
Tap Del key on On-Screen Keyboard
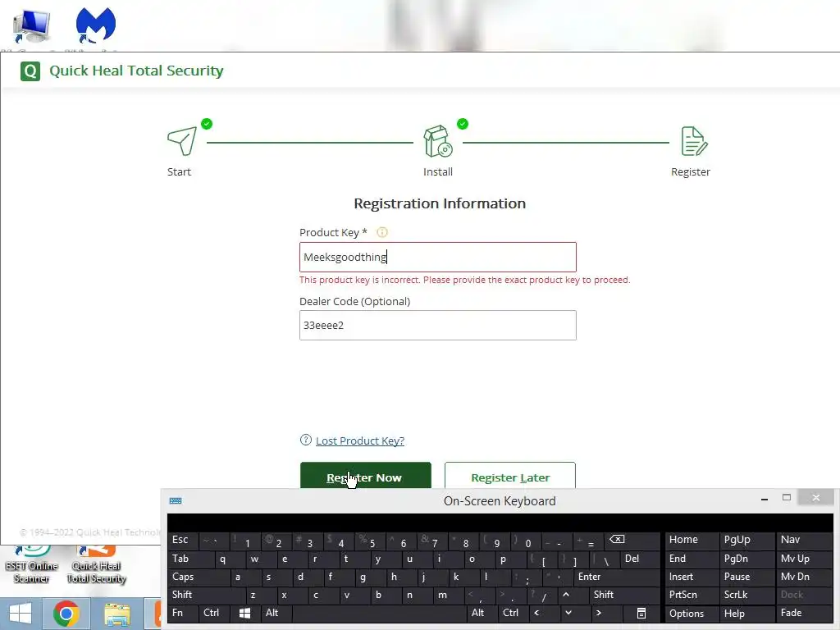pos(640,559)
